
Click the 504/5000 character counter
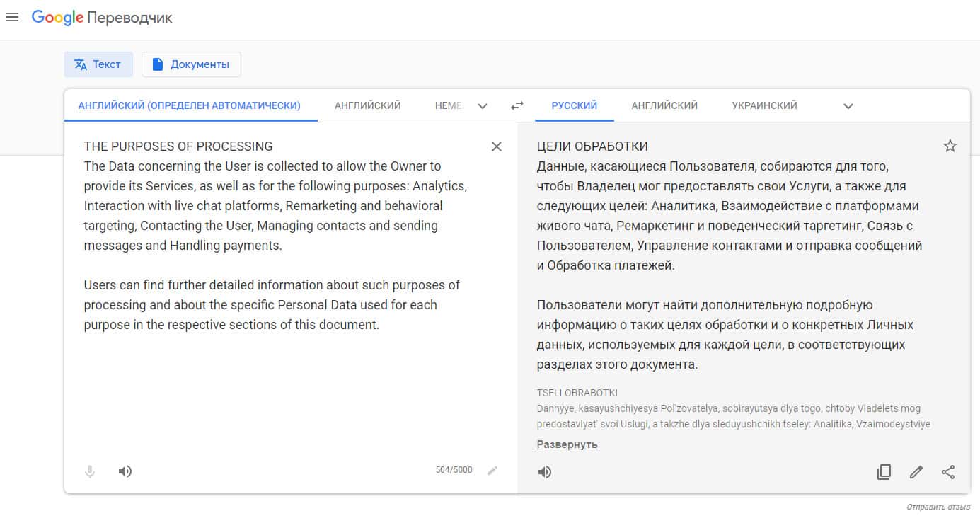pyautogui.click(x=454, y=470)
